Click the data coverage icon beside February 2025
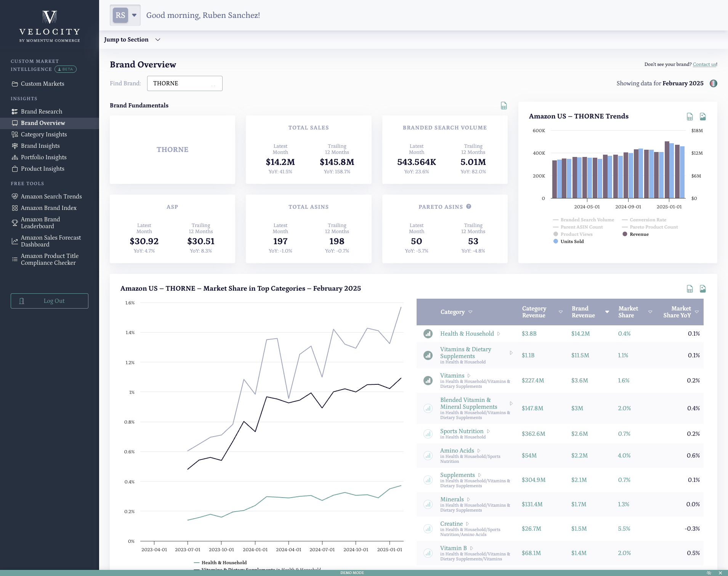The height and width of the screenshot is (576, 728). tap(713, 83)
